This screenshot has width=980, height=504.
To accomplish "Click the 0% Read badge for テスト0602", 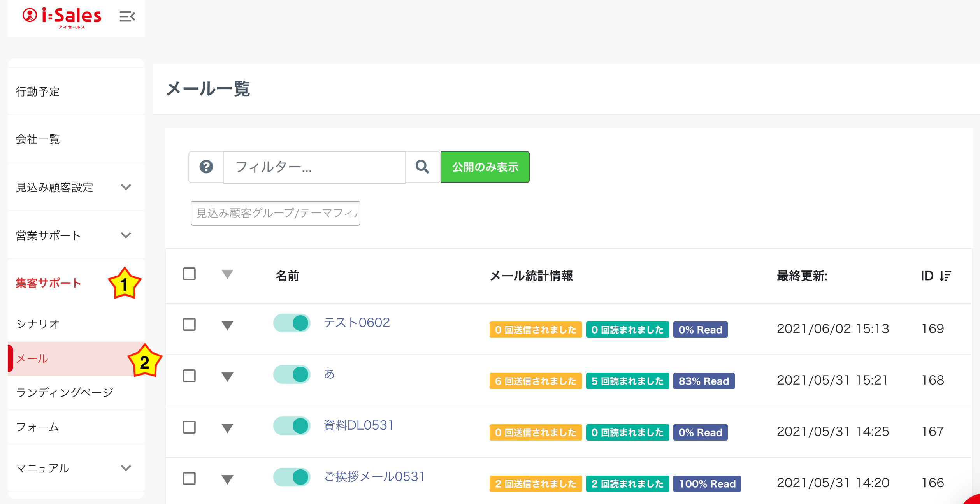I will pyautogui.click(x=700, y=330).
